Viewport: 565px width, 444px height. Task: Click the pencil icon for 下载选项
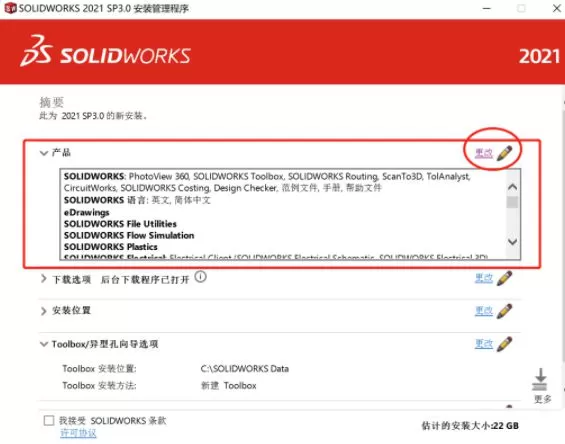pos(504,278)
